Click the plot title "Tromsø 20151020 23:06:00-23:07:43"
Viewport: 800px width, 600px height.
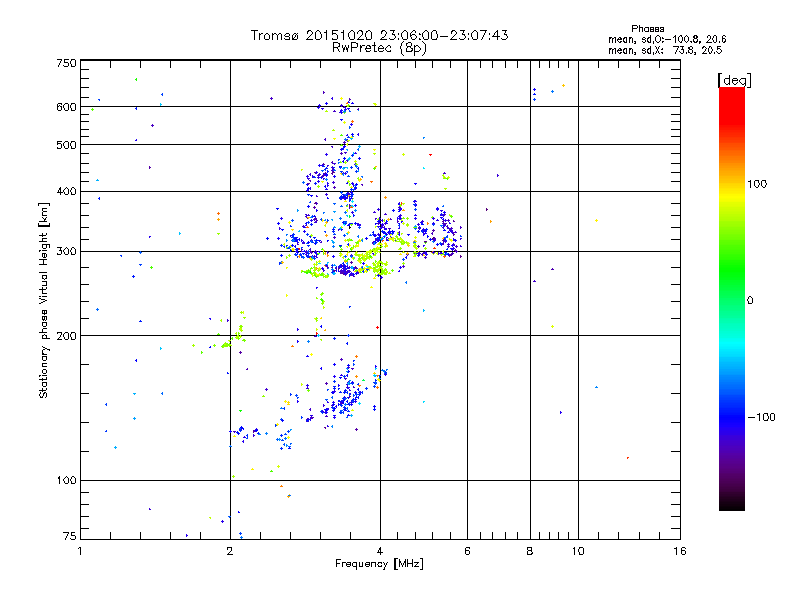pyautogui.click(x=379, y=35)
